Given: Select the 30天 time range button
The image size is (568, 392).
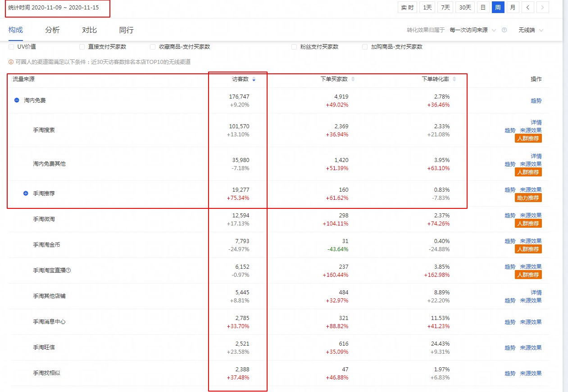Looking at the screenshot, I should 464,7.
